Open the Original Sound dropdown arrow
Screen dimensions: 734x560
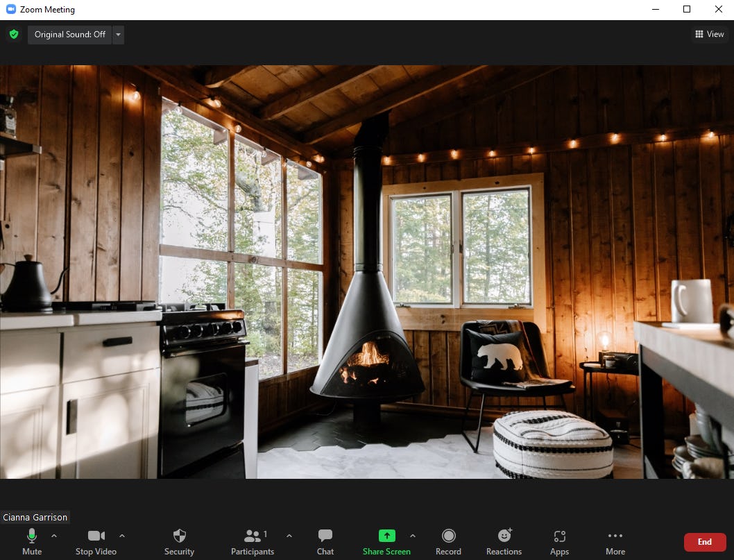(118, 34)
